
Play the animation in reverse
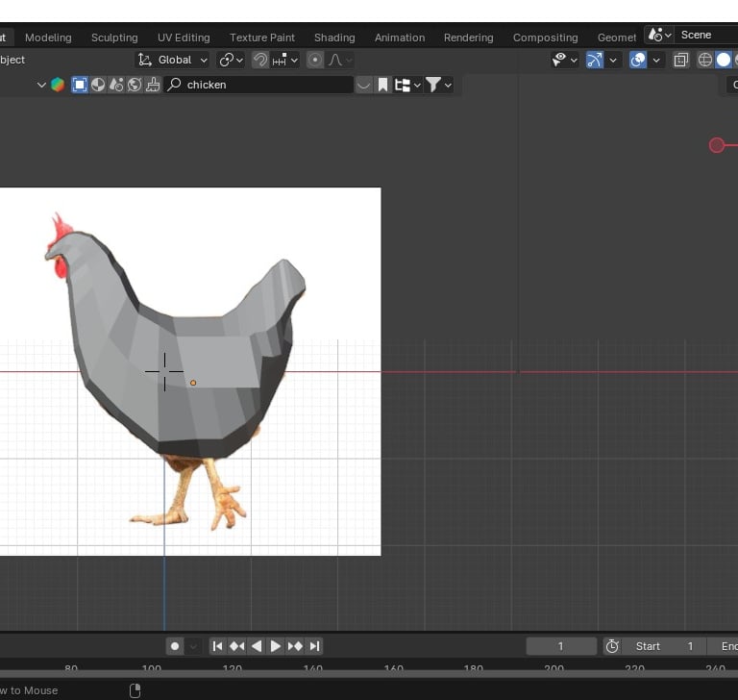point(257,646)
